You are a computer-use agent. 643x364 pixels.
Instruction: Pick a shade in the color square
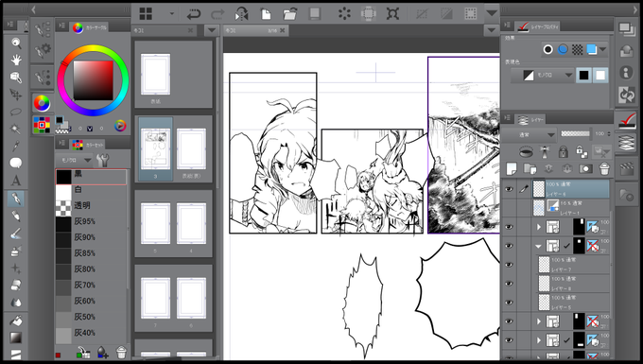[93, 80]
